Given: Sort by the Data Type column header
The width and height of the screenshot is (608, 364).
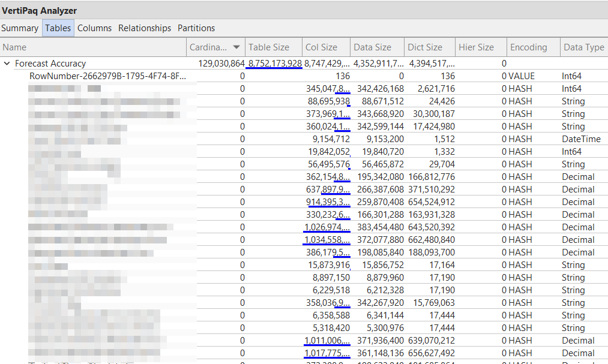Looking at the screenshot, I should [583, 47].
